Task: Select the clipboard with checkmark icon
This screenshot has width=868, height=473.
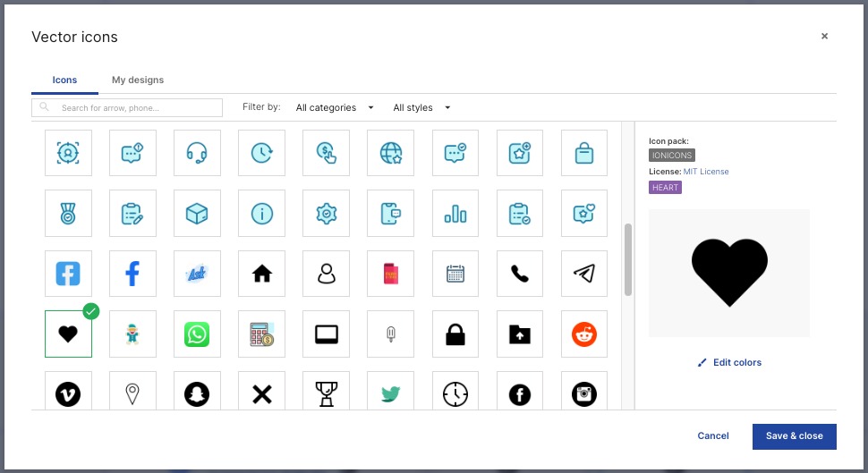Action: 520,213
